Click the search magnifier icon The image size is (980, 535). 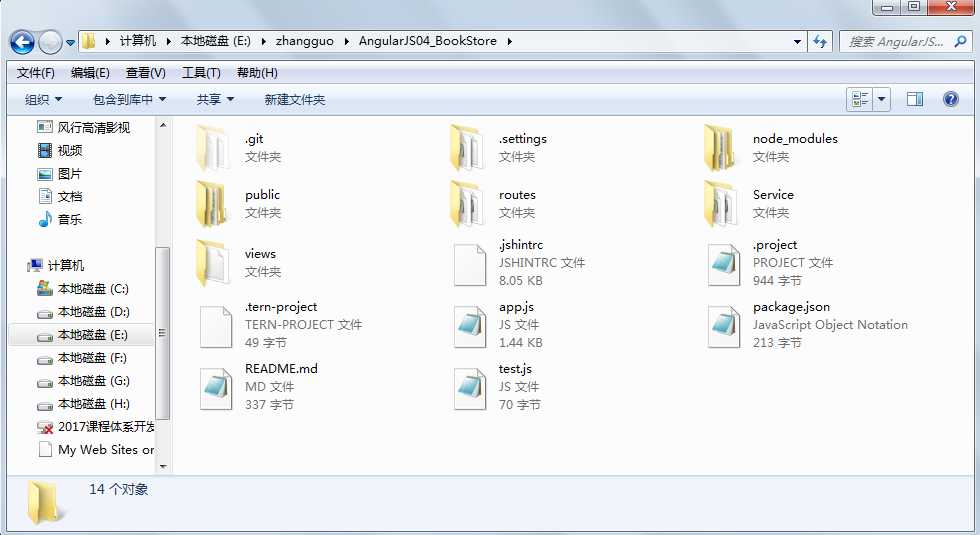click(960, 41)
